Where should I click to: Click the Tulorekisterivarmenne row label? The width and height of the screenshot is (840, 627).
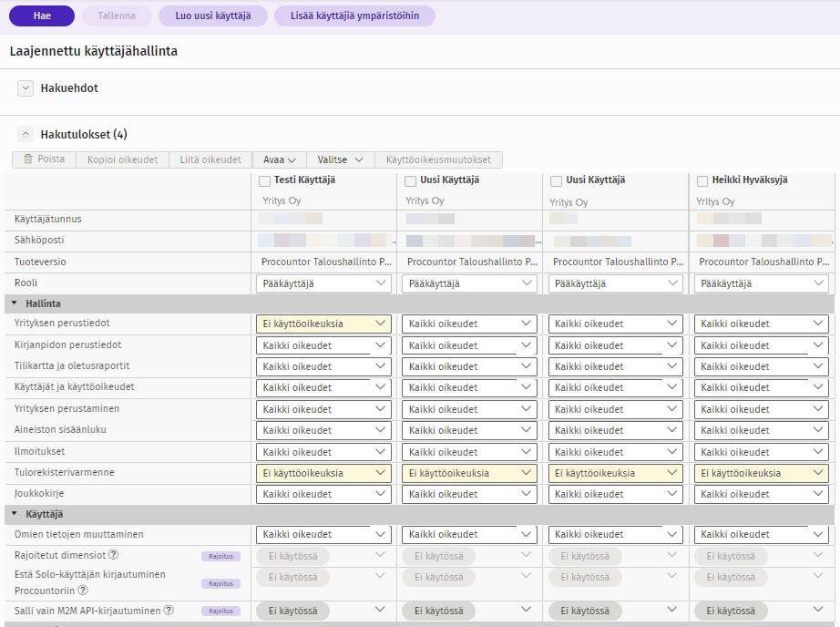[65, 473]
